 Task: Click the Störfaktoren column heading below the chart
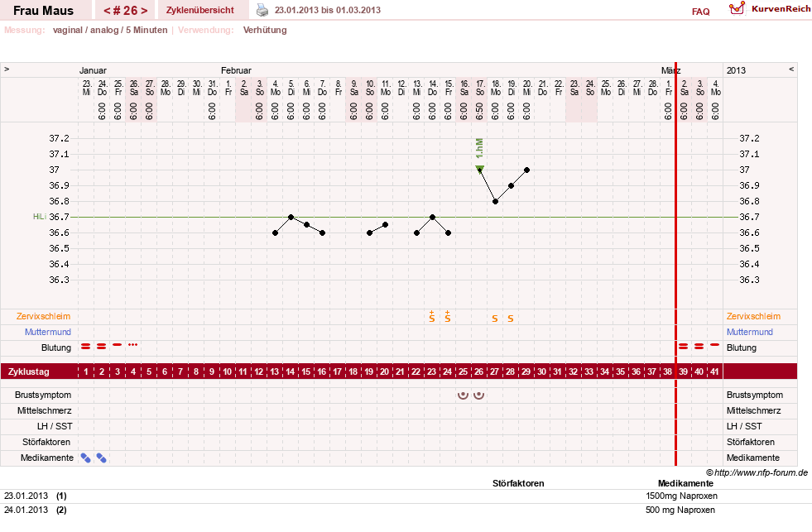tap(518, 483)
